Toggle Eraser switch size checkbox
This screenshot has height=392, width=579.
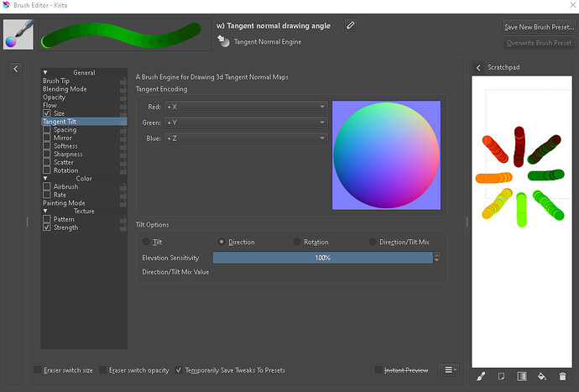(37, 370)
